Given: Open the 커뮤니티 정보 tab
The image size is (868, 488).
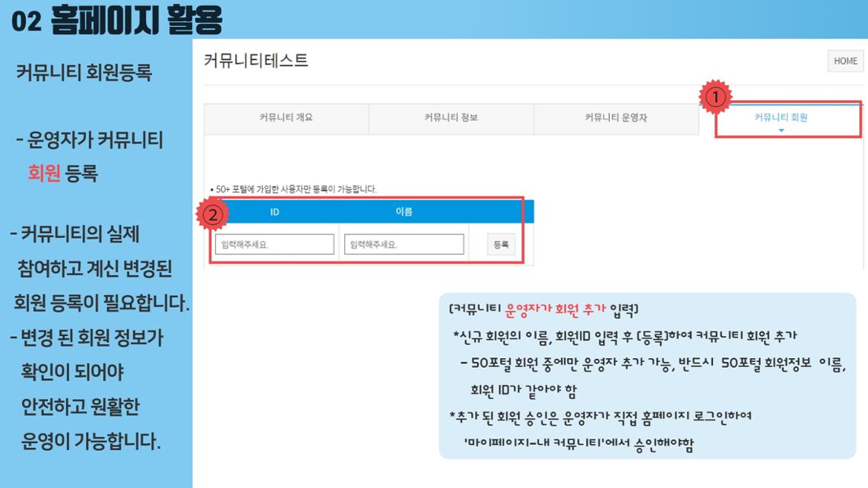Looking at the screenshot, I should [451, 118].
